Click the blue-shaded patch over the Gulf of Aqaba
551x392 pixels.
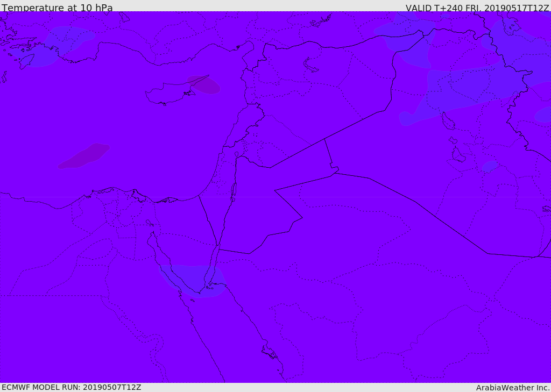193,281
